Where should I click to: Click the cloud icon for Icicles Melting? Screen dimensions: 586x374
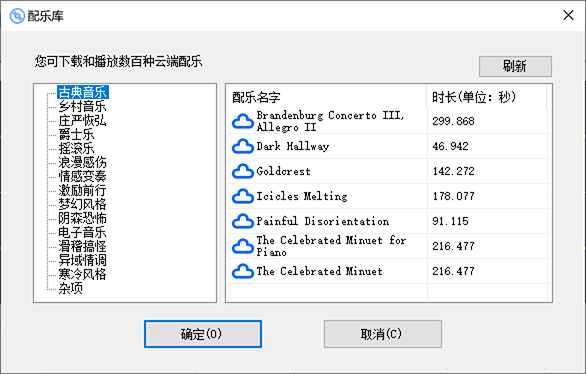click(x=243, y=196)
